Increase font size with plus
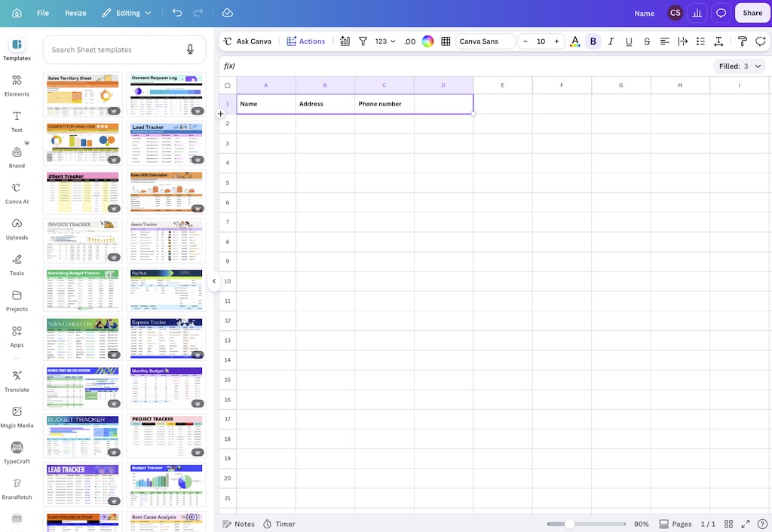This screenshot has width=772, height=532. click(x=557, y=41)
